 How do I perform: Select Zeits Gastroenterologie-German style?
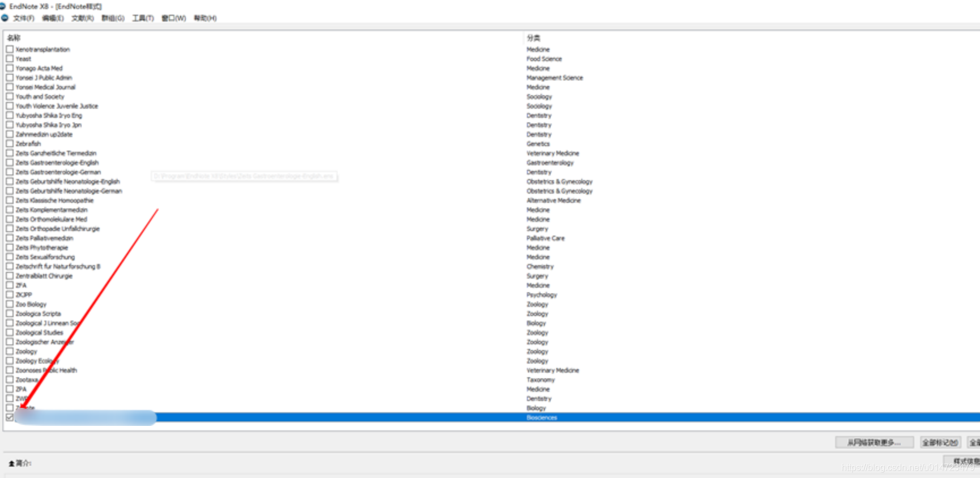(58, 172)
